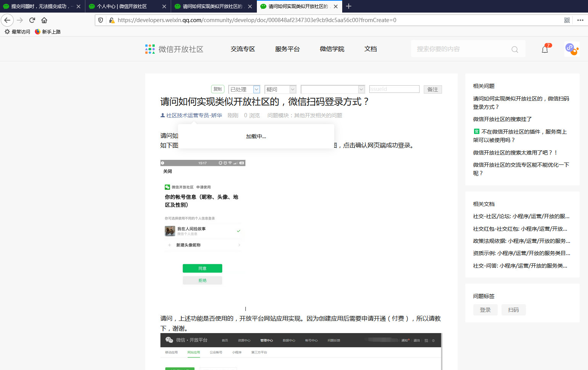Open 服务平台 in the navigation

pyautogui.click(x=287, y=49)
